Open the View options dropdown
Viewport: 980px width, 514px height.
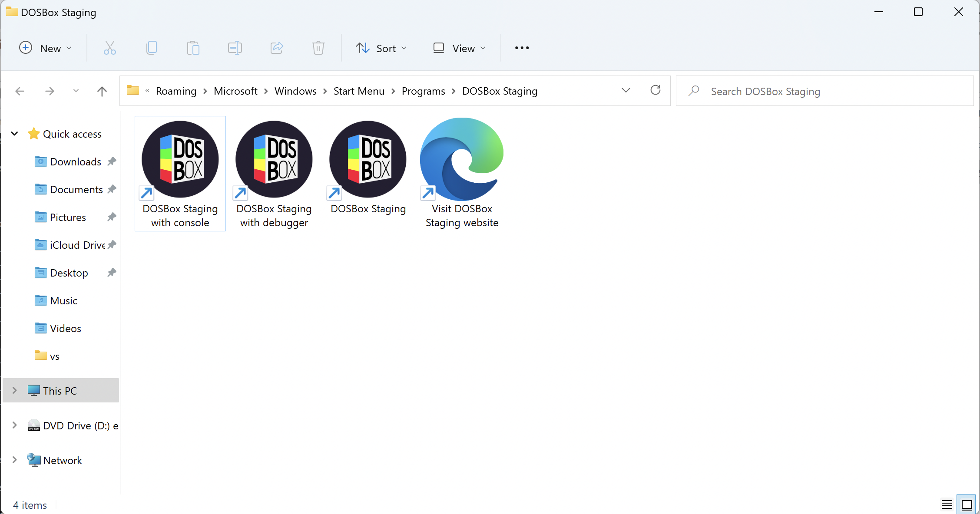[x=460, y=48]
